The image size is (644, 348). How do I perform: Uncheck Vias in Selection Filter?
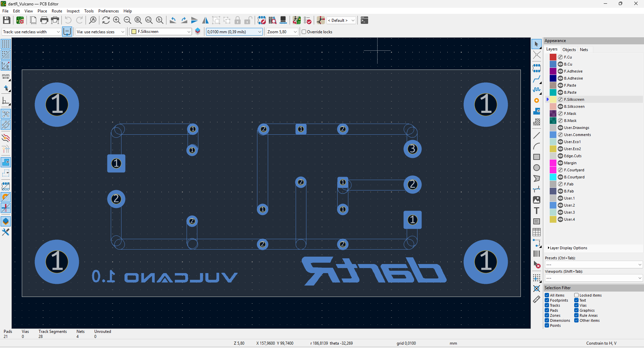[x=576, y=305]
